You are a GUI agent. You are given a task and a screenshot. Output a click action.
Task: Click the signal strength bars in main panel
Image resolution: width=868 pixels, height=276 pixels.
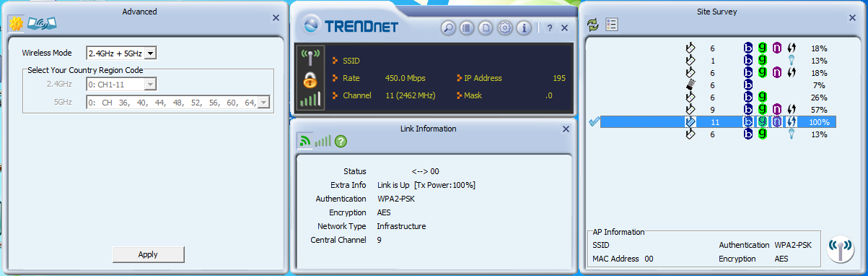coord(310,100)
